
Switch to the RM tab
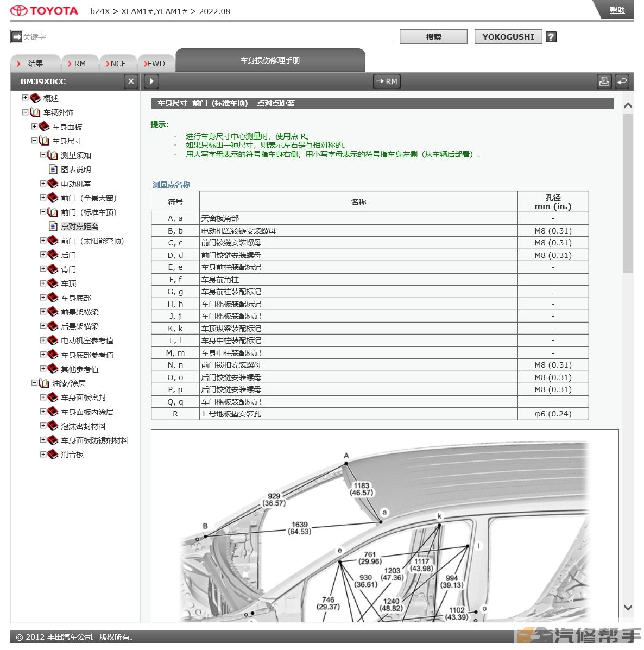(80, 64)
